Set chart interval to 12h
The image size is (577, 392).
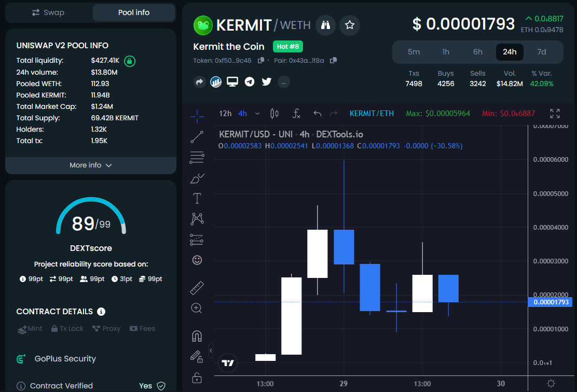(x=225, y=114)
